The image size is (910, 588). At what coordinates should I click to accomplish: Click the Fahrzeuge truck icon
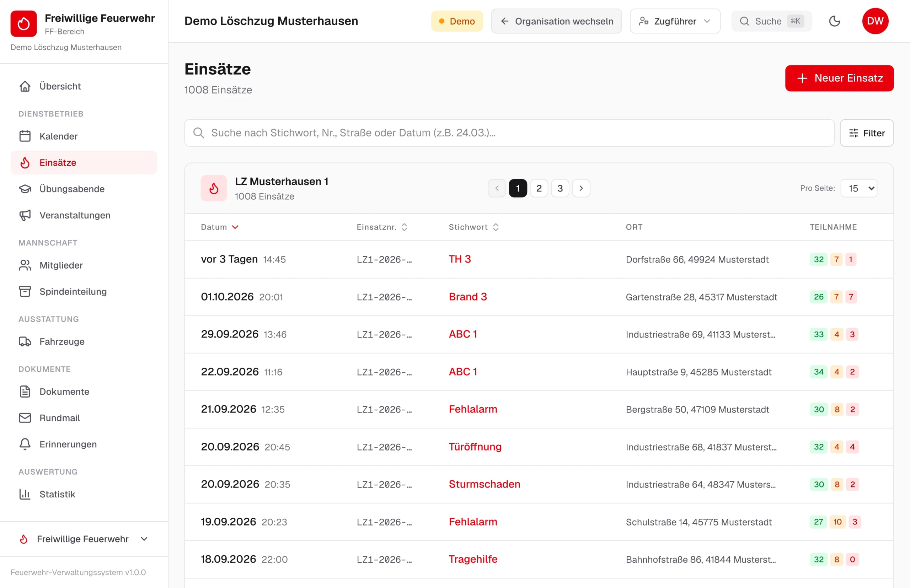click(25, 342)
